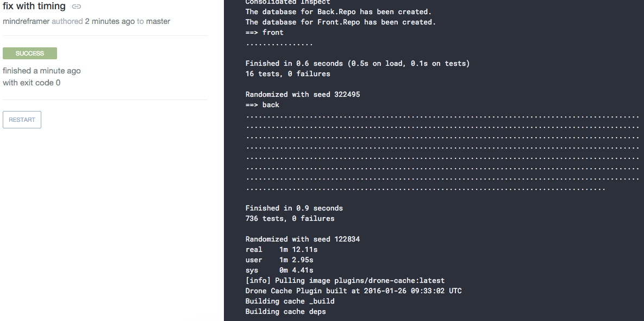Image resolution: width=644 pixels, height=321 pixels.
Task: Click 'Randomized with seed 322495' log line
Action: pos(303,95)
